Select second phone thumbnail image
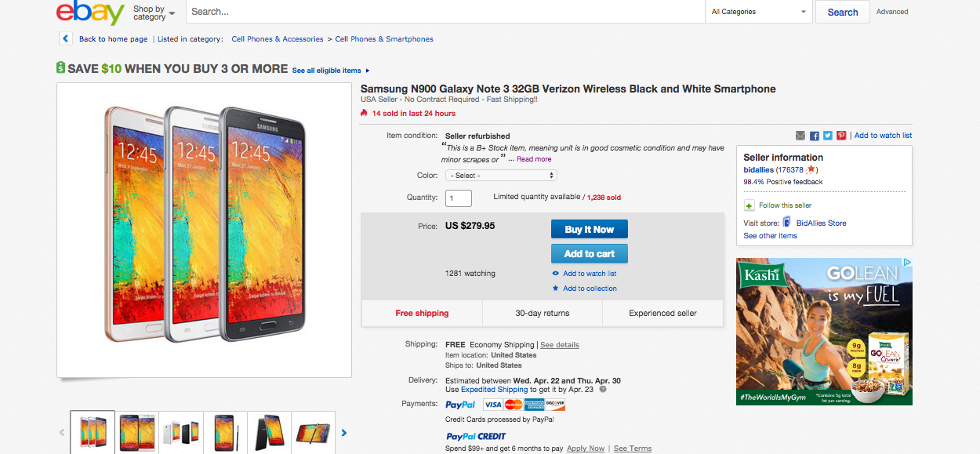980x454 pixels. click(137, 432)
